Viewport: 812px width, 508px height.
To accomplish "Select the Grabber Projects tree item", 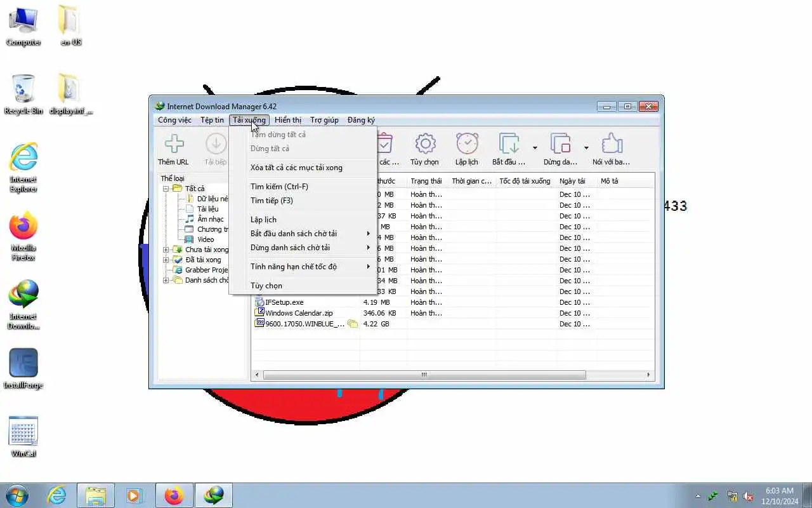I will tap(206, 270).
